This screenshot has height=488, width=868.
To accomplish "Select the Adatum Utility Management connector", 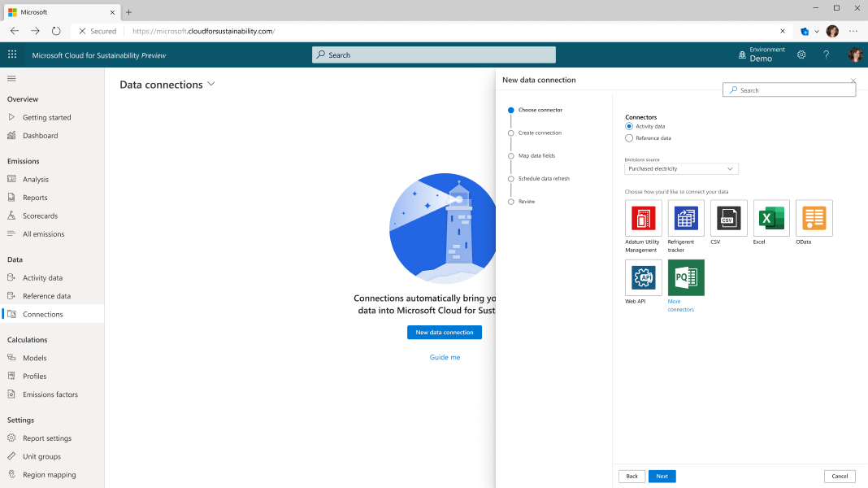I will pos(643,218).
